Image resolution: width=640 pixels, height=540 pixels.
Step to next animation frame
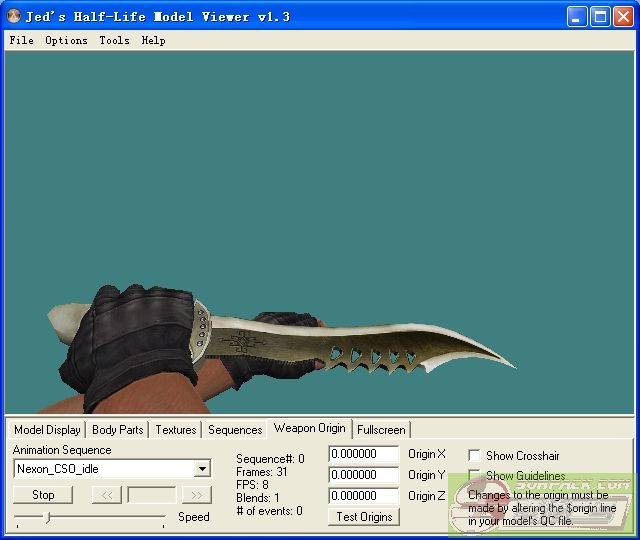197,495
